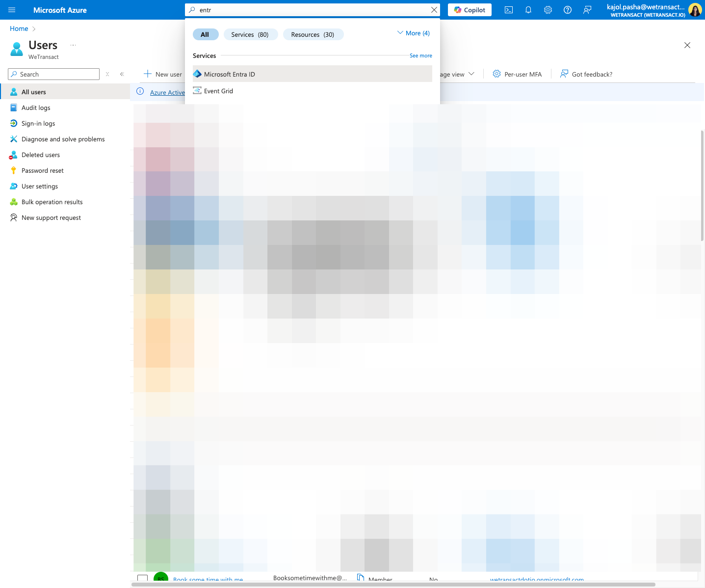Open Cloud Shell from the top bar

click(x=509, y=10)
